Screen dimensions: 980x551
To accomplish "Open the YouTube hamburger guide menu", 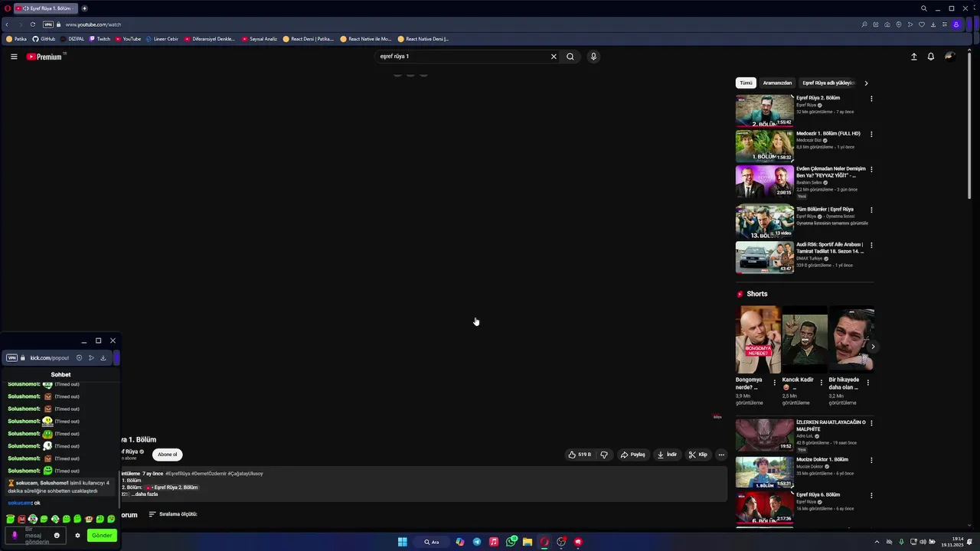I will [14, 57].
